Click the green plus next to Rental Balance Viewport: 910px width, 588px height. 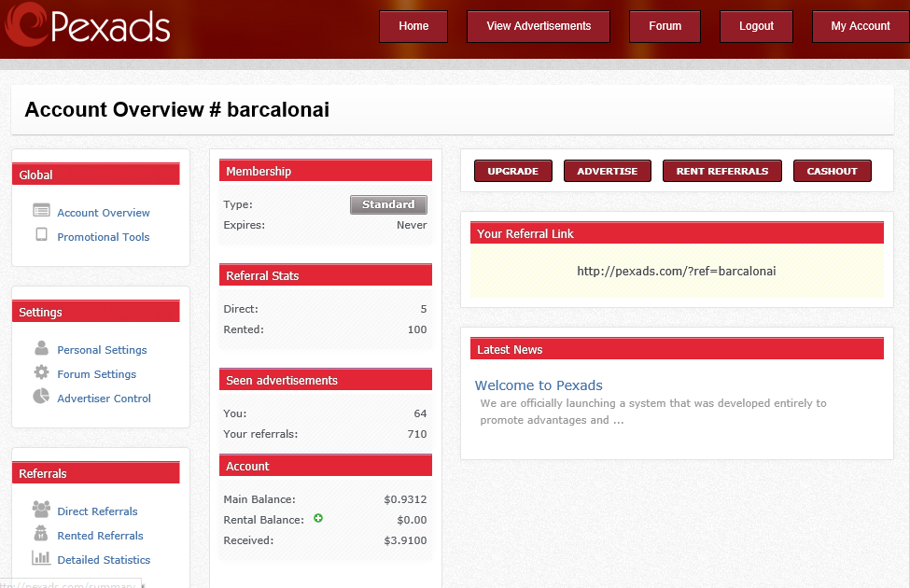pos(318,518)
